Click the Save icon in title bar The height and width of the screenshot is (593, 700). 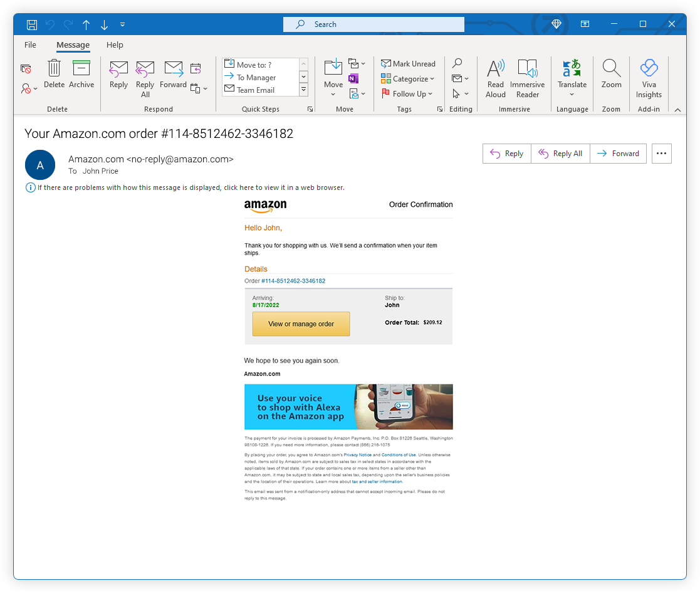[x=32, y=24]
